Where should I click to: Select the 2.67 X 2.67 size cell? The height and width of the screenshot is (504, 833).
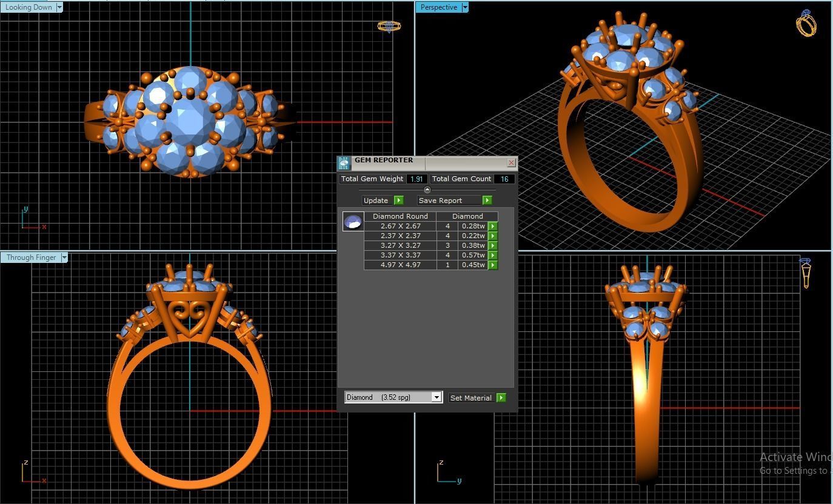[x=400, y=226]
